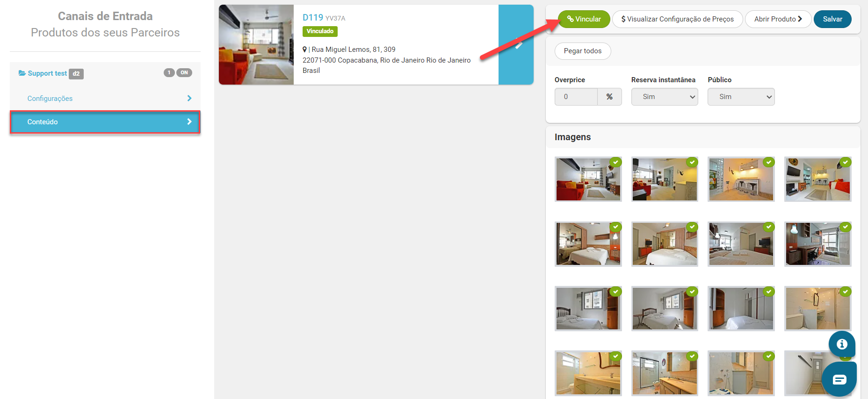The height and width of the screenshot is (399, 868).
Task: Click the Salvar button
Action: point(832,19)
